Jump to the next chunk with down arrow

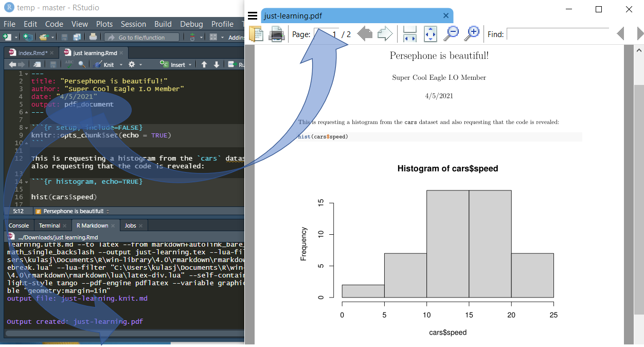pos(217,64)
